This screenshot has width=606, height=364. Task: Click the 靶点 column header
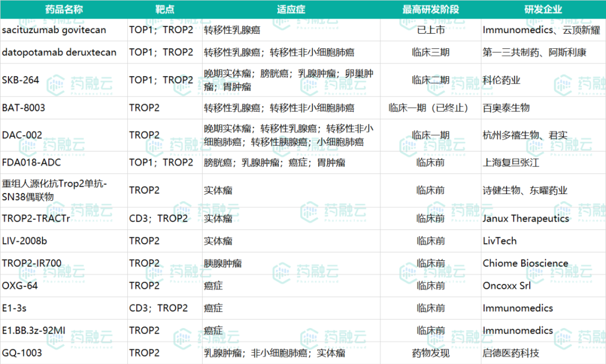click(x=164, y=10)
